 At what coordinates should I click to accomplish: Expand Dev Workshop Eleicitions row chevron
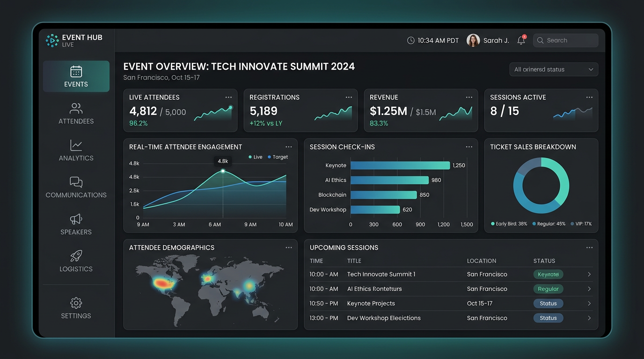pos(589,318)
